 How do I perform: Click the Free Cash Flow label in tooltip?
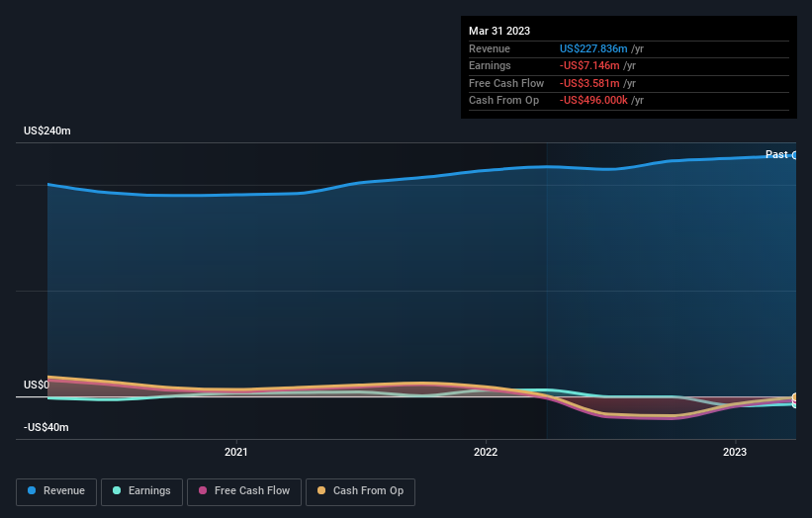[x=506, y=83]
